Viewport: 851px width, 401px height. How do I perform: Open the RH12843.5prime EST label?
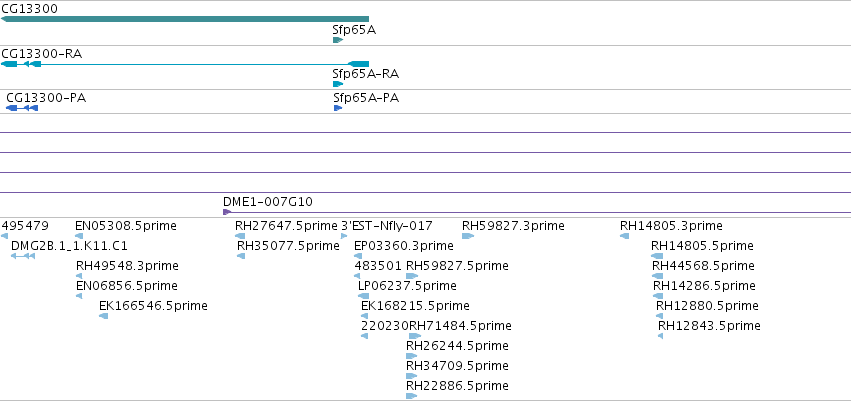(x=709, y=326)
